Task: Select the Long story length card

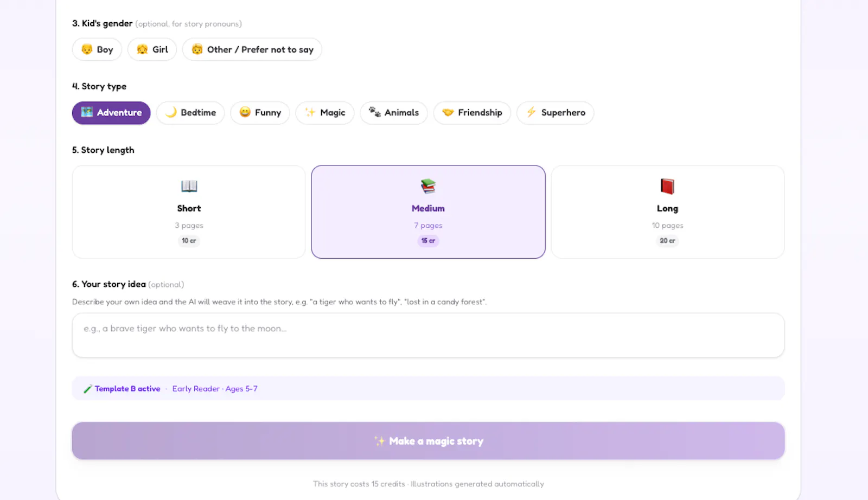Action: tap(668, 212)
